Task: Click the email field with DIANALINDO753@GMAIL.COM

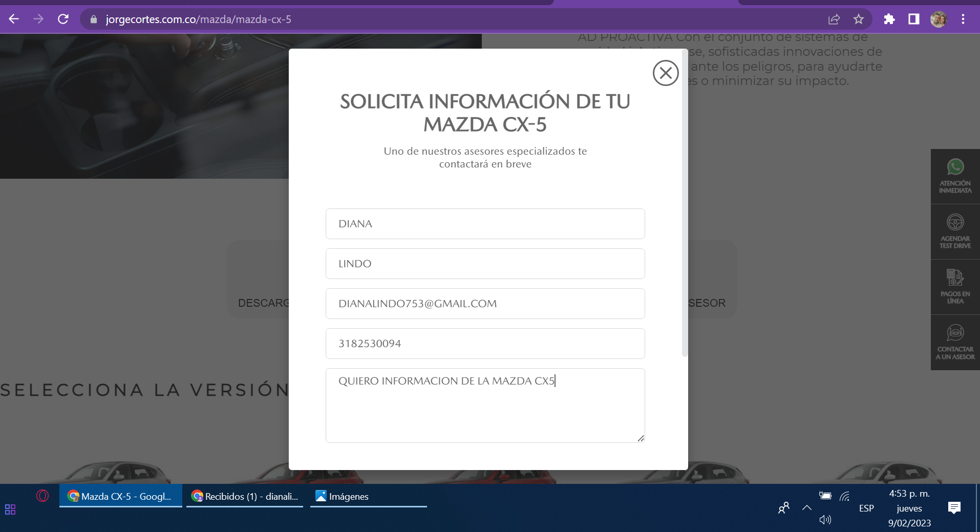Action: pyautogui.click(x=485, y=304)
